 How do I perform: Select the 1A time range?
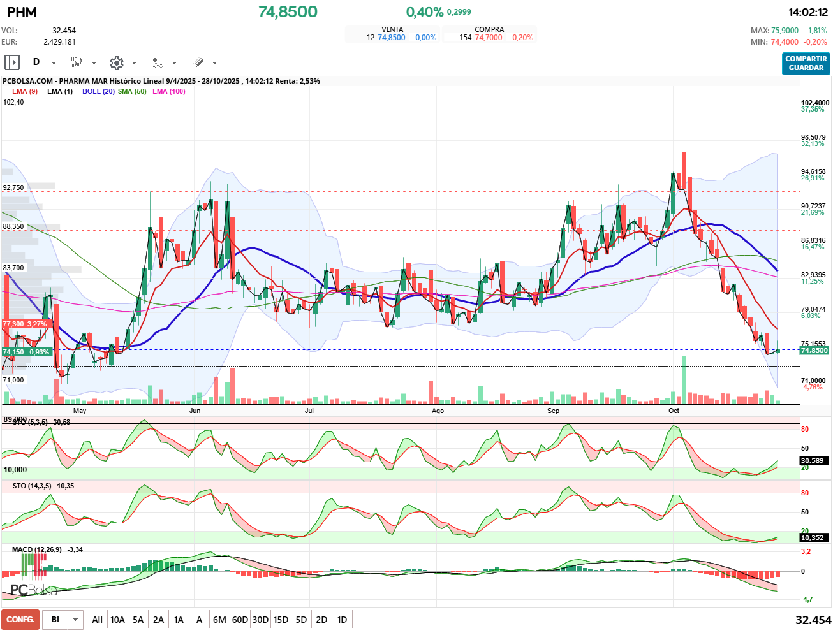tap(179, 620)
